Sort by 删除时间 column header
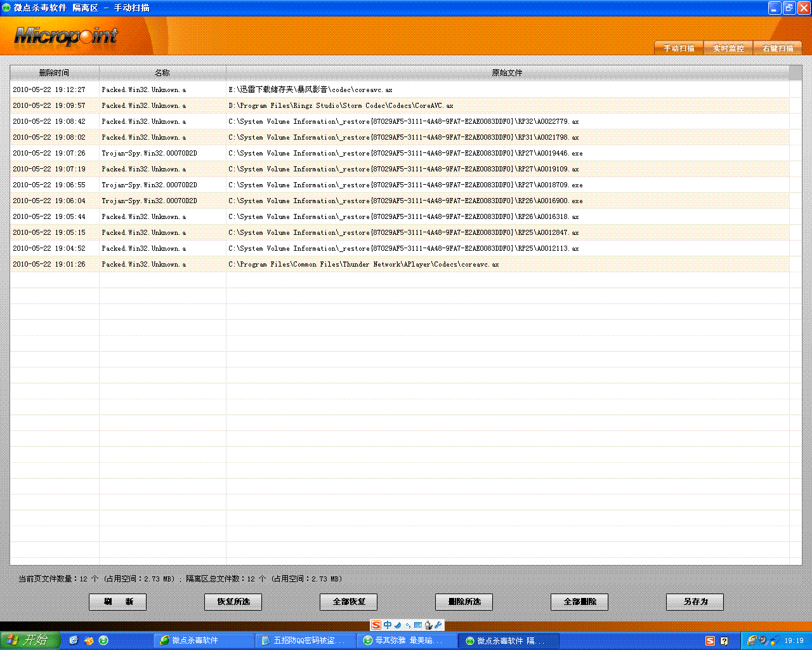This screenshot has height=650, width=812. coord(55,73)
